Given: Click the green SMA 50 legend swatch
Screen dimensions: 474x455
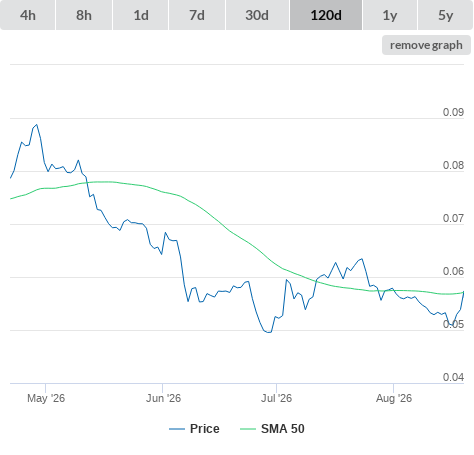Looking at the screenshot, I should click(x=248, y=429).
